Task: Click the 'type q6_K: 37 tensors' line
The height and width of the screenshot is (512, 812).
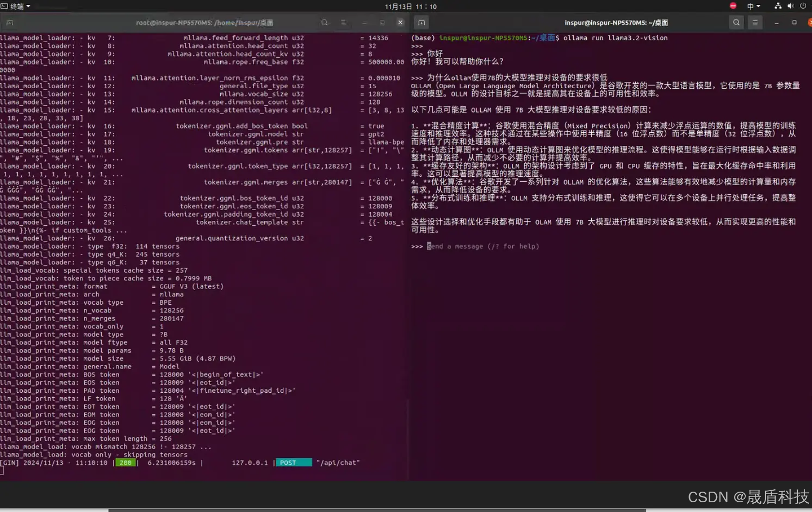Action: click(x=90, y=262)
